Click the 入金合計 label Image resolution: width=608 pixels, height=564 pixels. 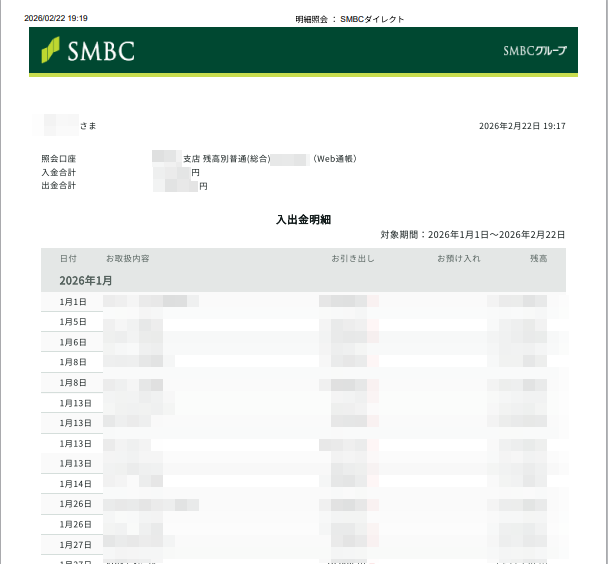(x=59, y=173)
